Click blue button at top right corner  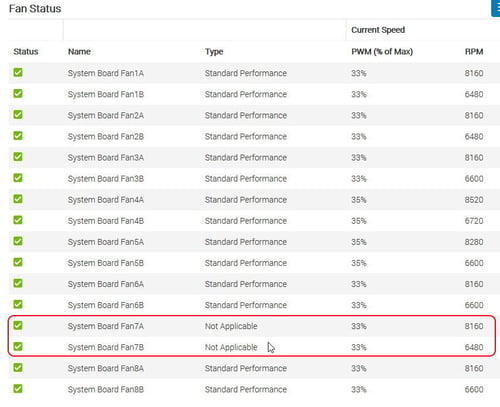pos(496,8)
